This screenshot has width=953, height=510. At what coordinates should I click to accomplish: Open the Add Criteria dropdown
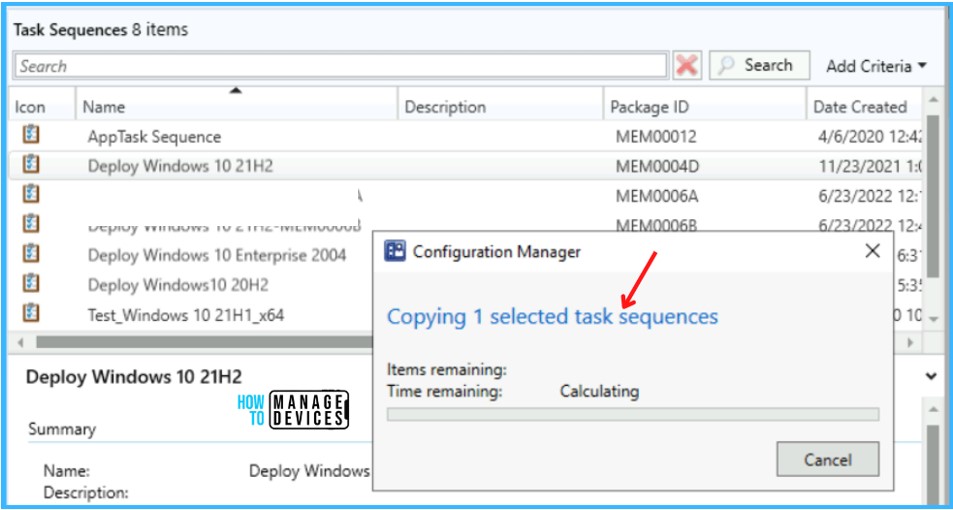pyautogui.click(x=876, y=66)
